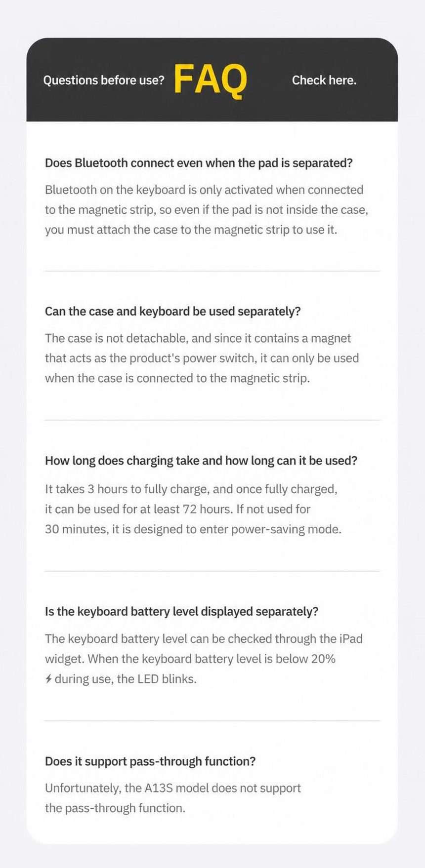
Task: Click the divider above the charging question
Action: tap(212, 420)
